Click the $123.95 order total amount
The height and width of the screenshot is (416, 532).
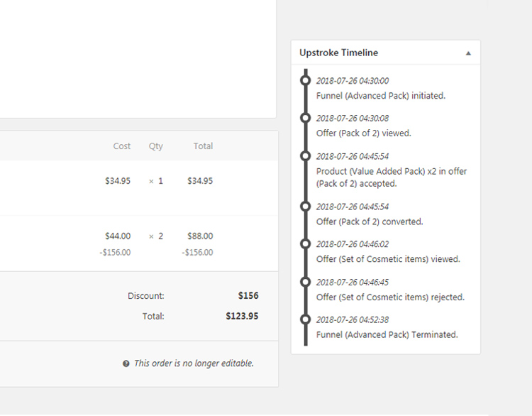[243, 316]
